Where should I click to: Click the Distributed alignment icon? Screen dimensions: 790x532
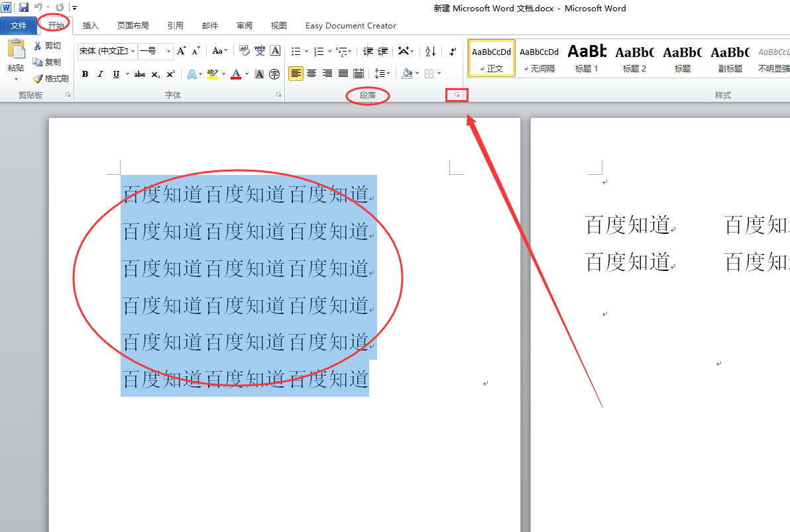pyautogui.click(x=359, y=74)
